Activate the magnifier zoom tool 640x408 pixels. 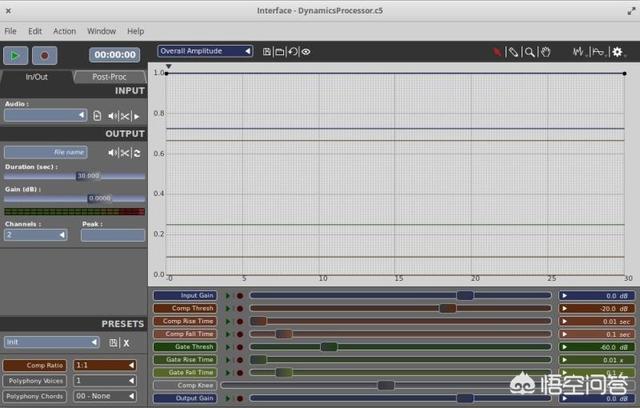(530, 51)
